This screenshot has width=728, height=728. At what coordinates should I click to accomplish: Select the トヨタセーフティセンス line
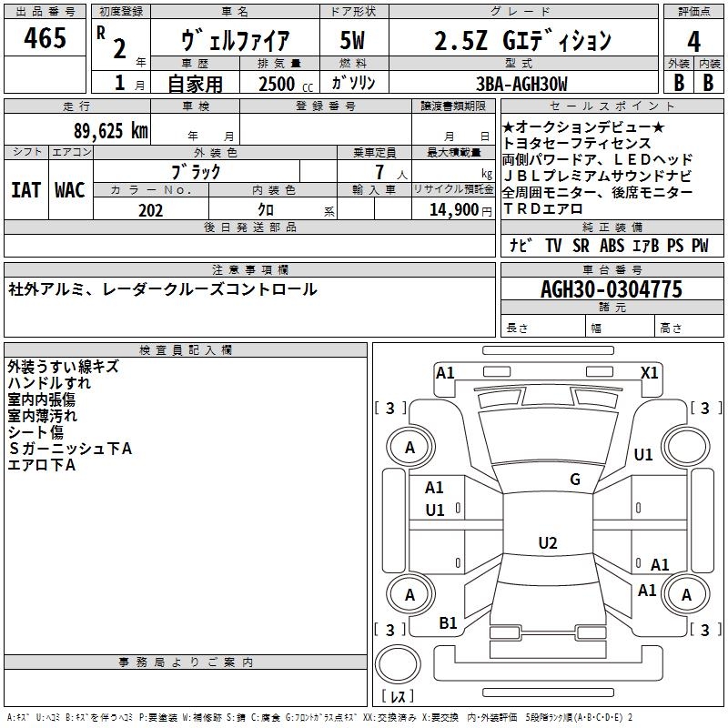[x=577, y=143]
